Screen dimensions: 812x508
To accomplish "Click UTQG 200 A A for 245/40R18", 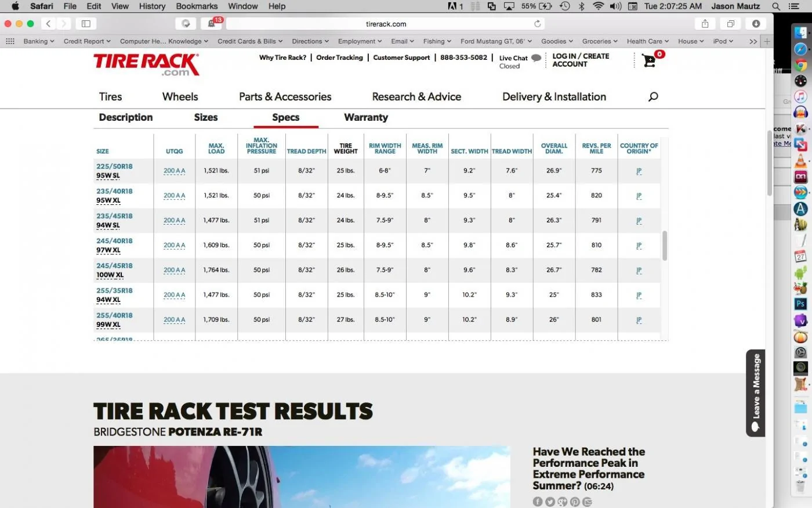I will [174, 246].
